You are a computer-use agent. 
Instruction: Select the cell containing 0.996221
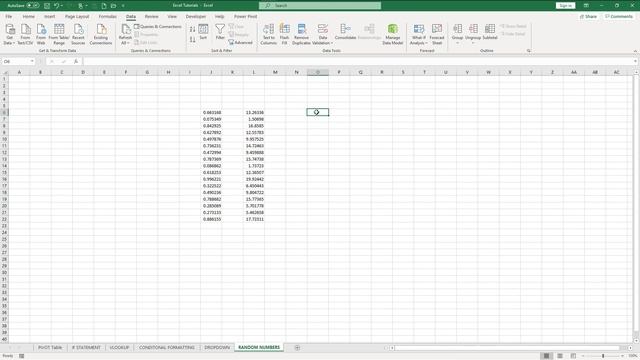coord(211,179)
